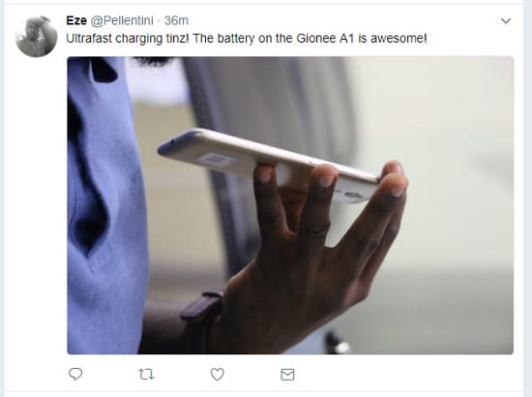Open tweet options chevron menu
The width and height of the screenshot is (532, 397).
click(x=506, y=21)
